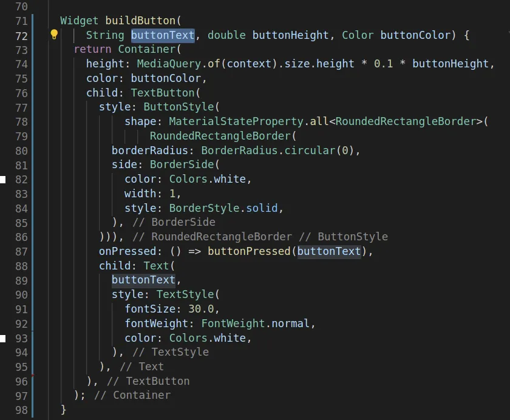This screenshot has width=510, height=420.
Task: Click 'BorderSide' constructor on line 81
Action: [x=182, y=164]
